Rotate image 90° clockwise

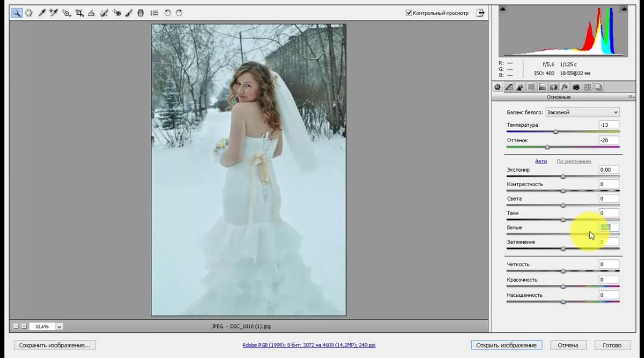click(179, 13)
